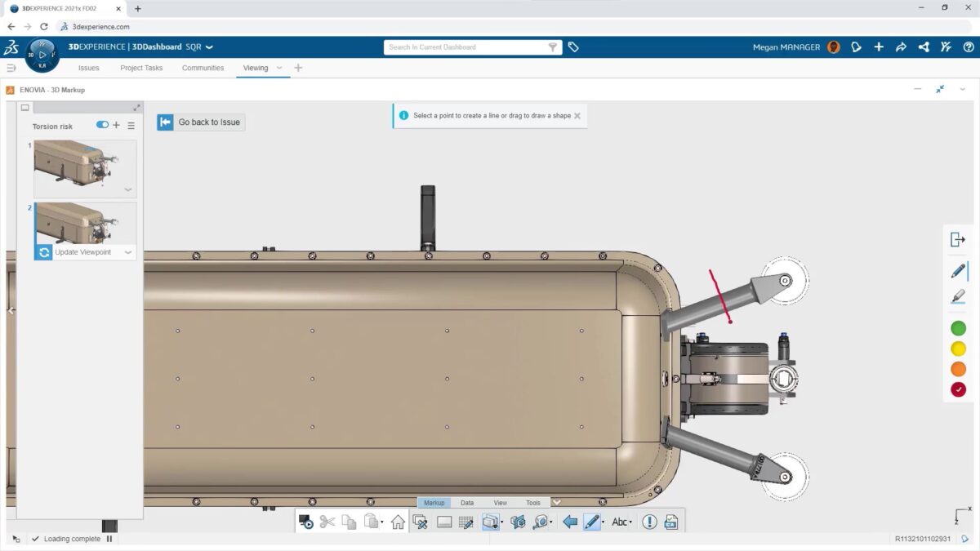
Task: Click Go back to Issue button
Action: click(x=201, y=122)
